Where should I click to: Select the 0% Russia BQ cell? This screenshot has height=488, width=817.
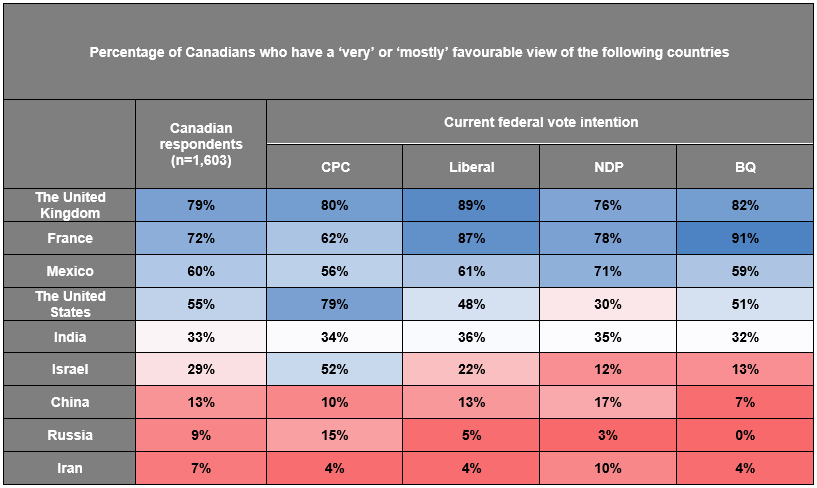[745, 435]
